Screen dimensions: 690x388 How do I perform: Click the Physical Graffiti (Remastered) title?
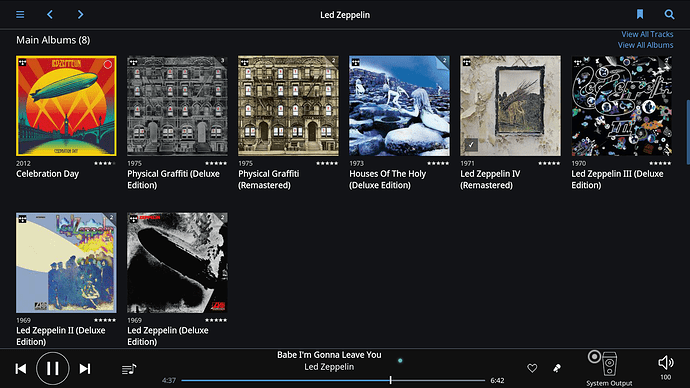pos(269,179)
